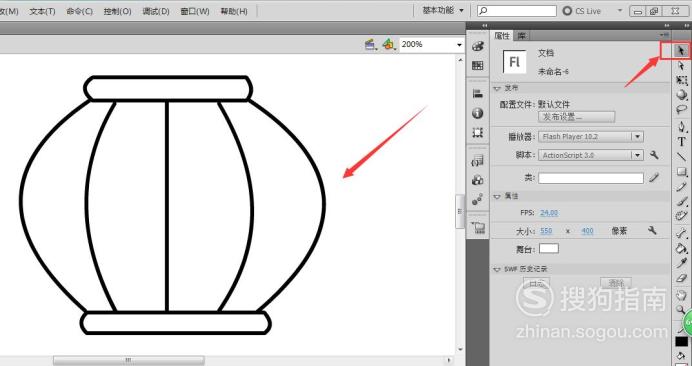
Task: Open the Code Snippets panel icon
Action: [478, 161]
